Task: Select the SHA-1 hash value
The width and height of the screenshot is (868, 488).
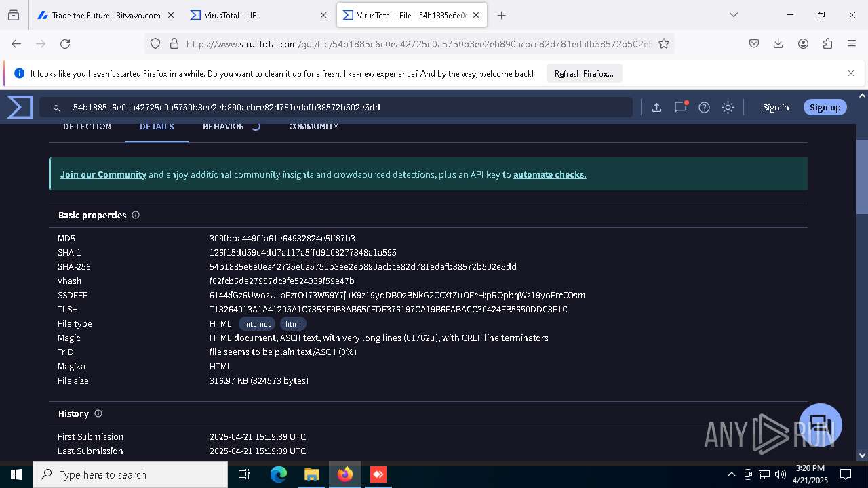Action: click(x=303, y=253)
